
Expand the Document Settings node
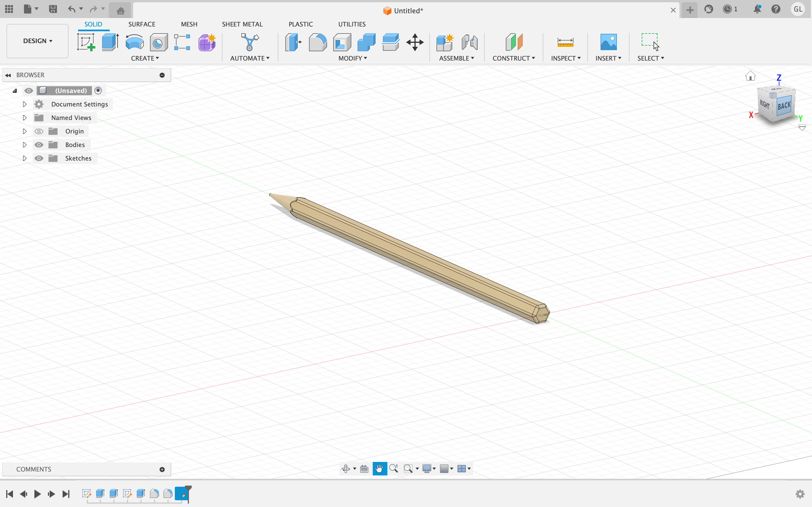tap(25, 104)
